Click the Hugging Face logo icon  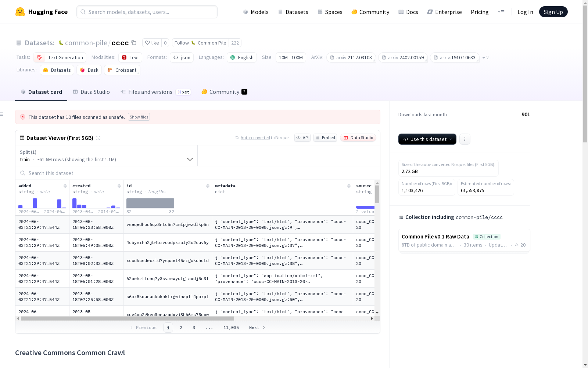click(x=20, y=12)
